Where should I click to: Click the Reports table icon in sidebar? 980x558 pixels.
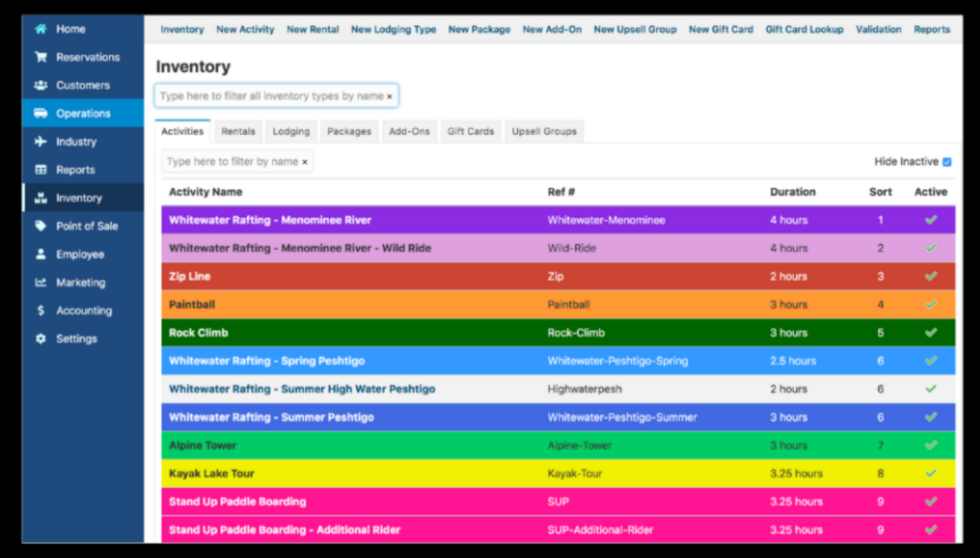[40, 170]
